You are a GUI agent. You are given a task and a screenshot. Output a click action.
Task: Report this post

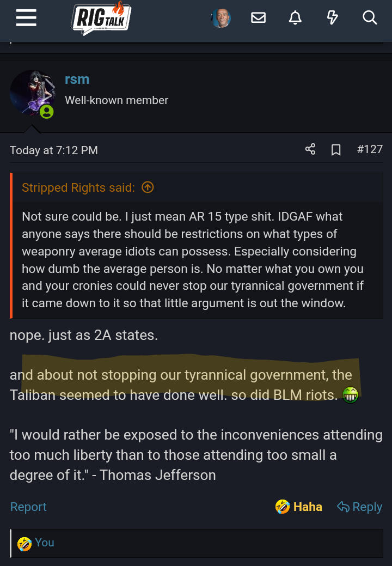[x=28, y=507]
